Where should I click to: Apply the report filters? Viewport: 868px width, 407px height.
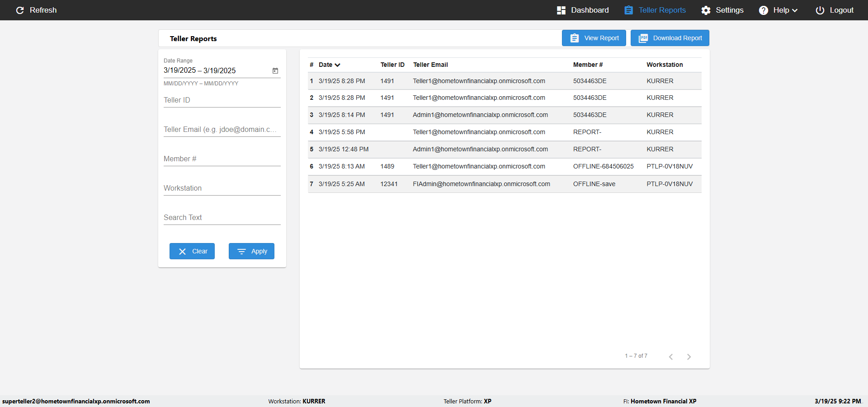[x=251, y=251]
